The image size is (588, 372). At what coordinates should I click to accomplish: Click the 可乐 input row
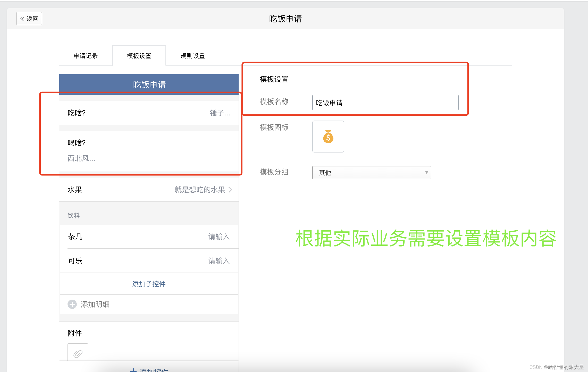149,261
